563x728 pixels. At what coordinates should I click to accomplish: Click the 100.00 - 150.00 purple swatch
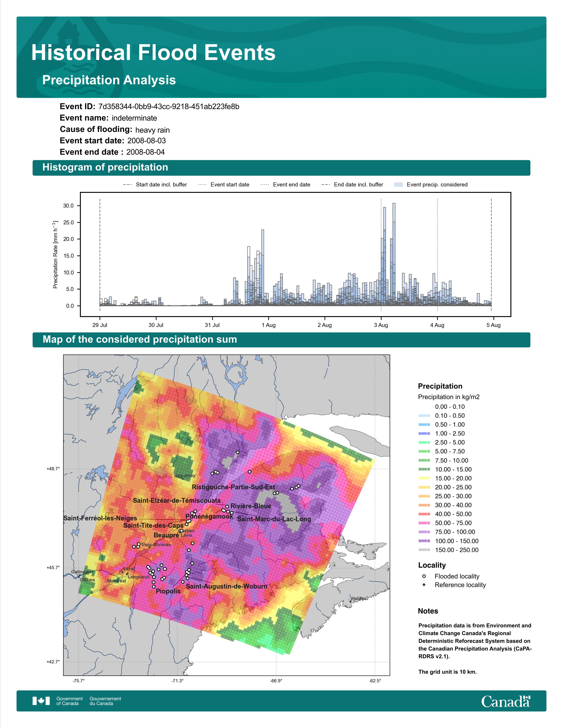(x=424, y=541)
